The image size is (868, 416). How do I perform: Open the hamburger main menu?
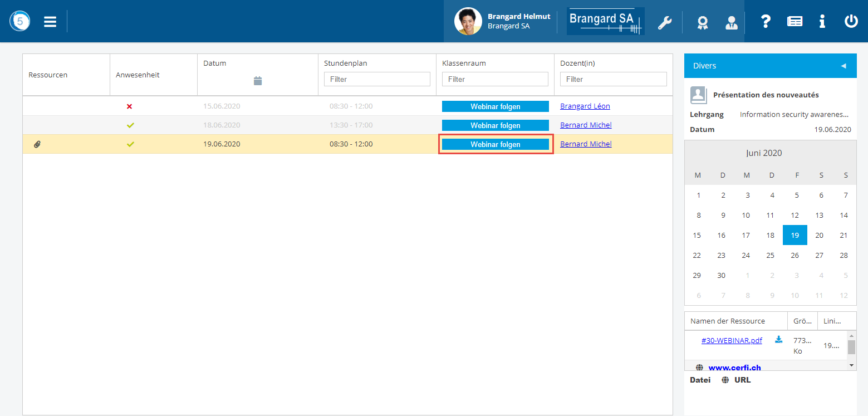50,22
